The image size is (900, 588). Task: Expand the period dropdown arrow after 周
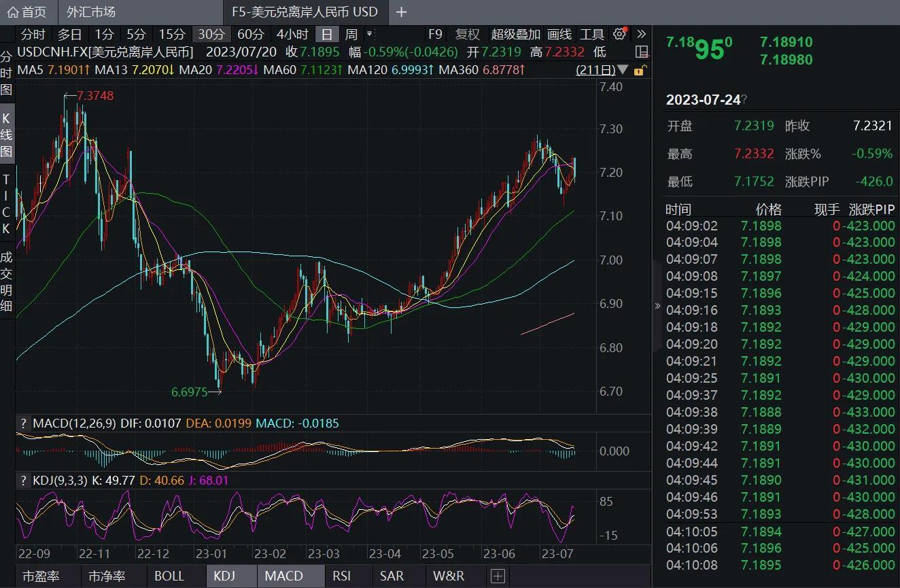(370, 34)
